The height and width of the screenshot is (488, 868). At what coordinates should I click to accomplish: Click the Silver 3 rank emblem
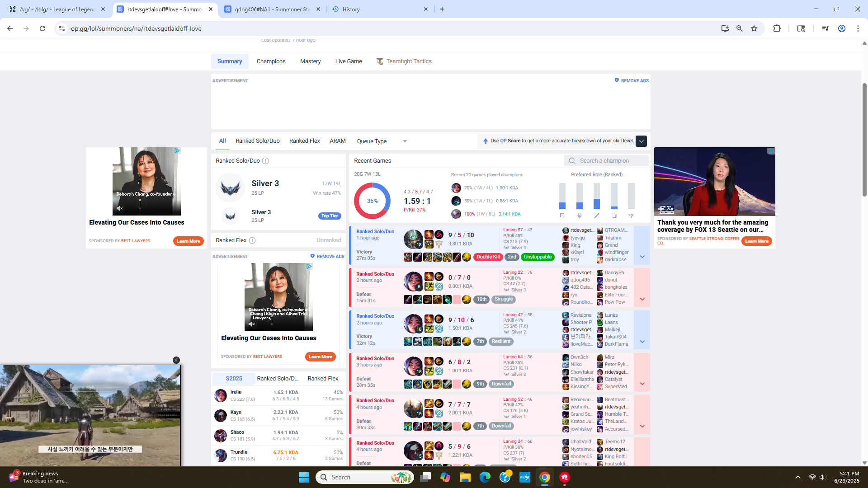pyautogui.click(x=230, y=188)
